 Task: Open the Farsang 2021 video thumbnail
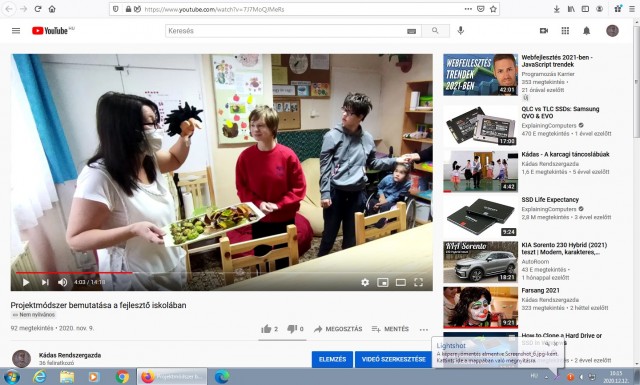pyautogui.click(x=480, y=307)
